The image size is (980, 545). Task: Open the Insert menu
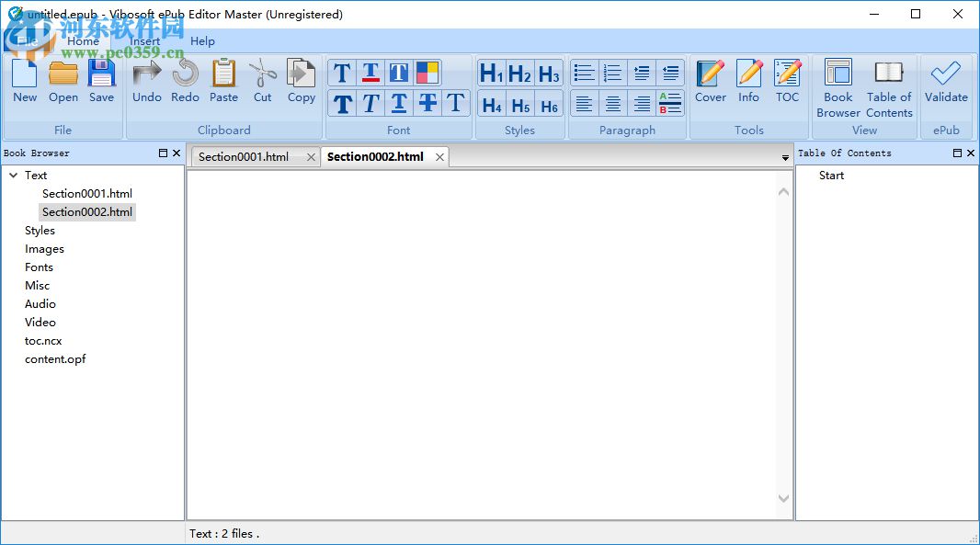pyautogui.click(x=144, y=41)
